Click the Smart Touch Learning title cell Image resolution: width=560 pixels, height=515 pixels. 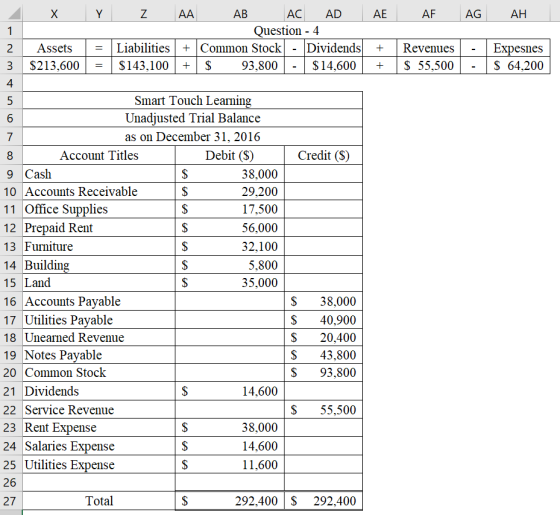click(192, 100)
